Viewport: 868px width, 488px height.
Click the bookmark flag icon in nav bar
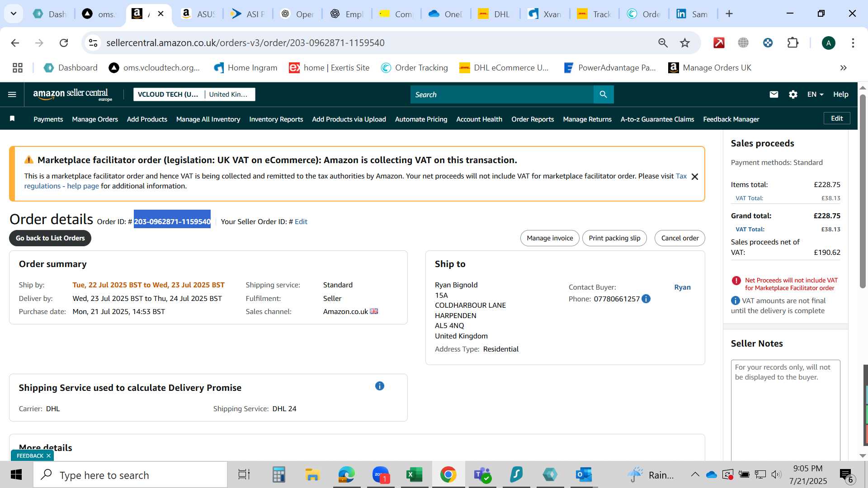pos(12,119)
